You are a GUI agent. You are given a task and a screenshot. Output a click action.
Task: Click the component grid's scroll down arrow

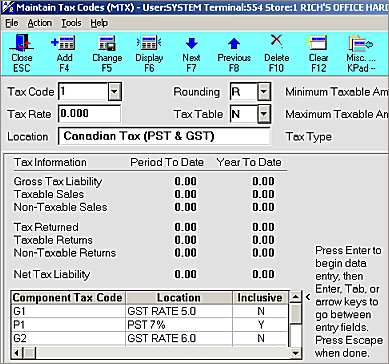[295, 352]
